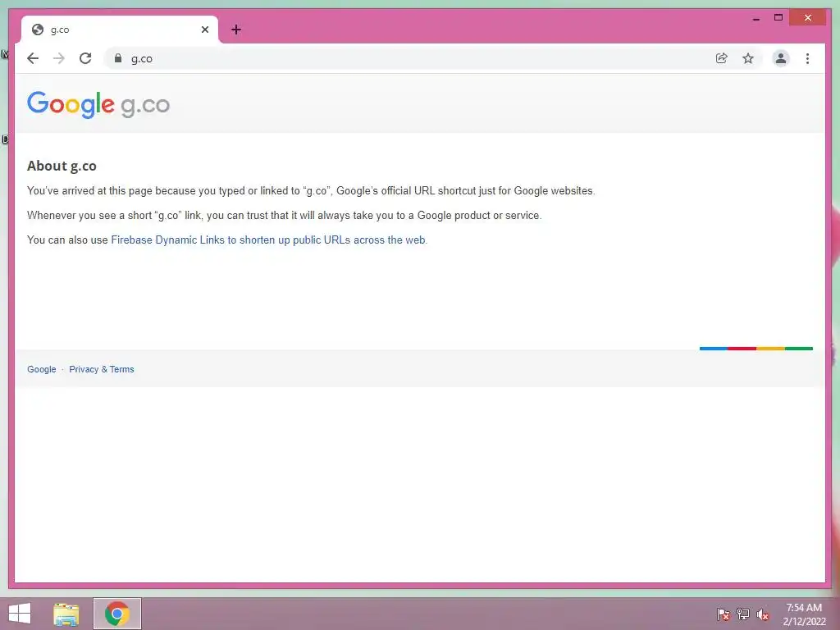Open the Google footer link

pos(42,369)
